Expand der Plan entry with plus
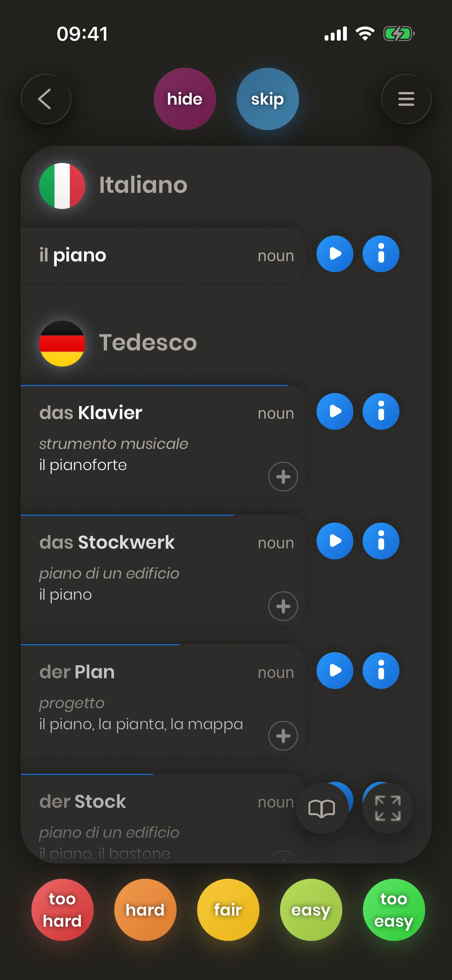The height and width of the screenshot is (980, 452). point(283,736)
